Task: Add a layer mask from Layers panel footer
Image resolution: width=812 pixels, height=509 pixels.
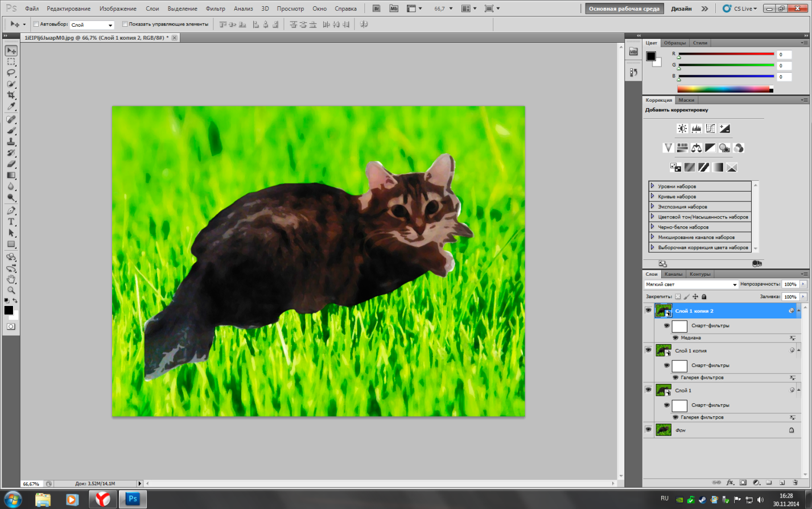Action: tap(743, 482)
